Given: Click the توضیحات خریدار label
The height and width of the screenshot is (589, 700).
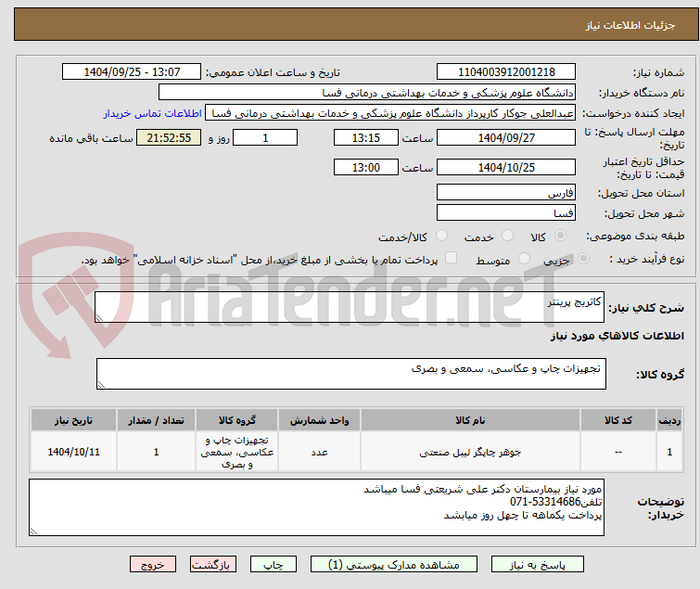Looking at the screenshot, I should [661, 507].
